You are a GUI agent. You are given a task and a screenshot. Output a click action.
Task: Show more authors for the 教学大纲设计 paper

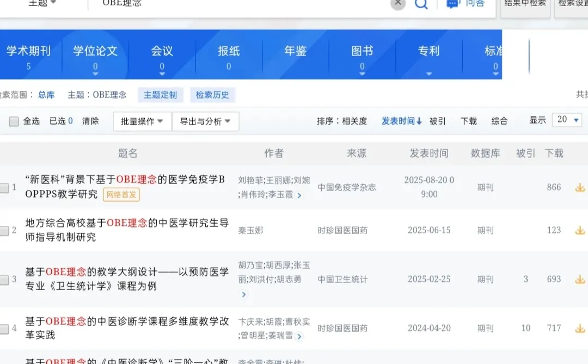244,295
